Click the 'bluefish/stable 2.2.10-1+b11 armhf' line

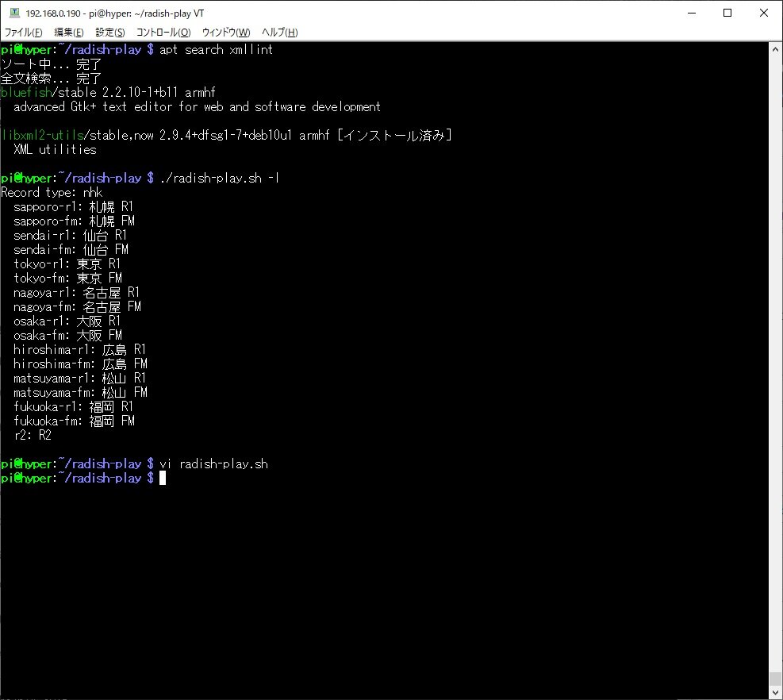pos(108,92)
